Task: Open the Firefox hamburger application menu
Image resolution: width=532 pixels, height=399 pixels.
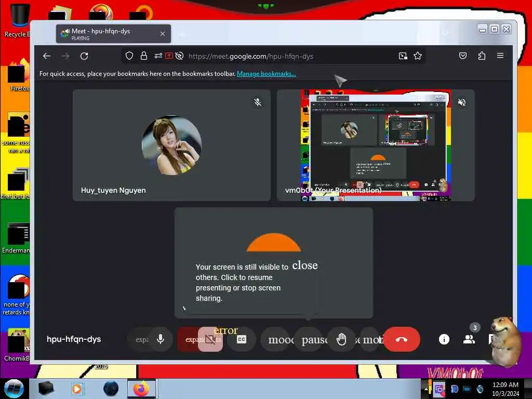Action: 500,56
